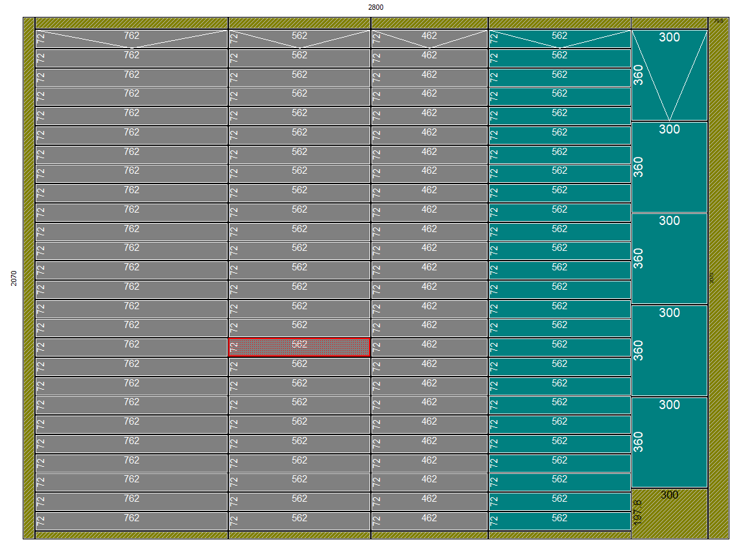Image resolution: width=756 pixels, height=553 pixels.
Task: Select the top-row gray 462 panel
Action: point(429,39)
